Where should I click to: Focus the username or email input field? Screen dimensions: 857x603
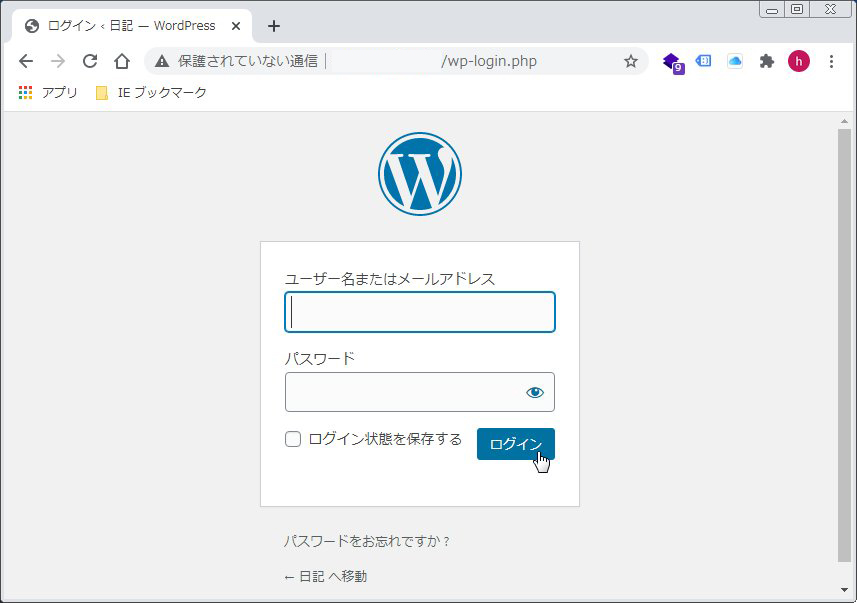[420, 312]
